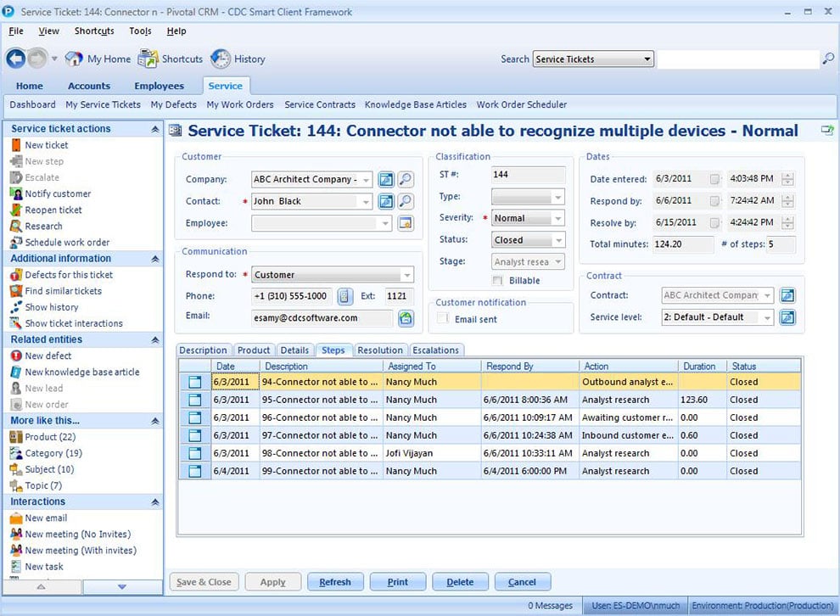
Task: Adjust the Date entered time spinner
Action: pyautogui.click(x=787, y=179)
